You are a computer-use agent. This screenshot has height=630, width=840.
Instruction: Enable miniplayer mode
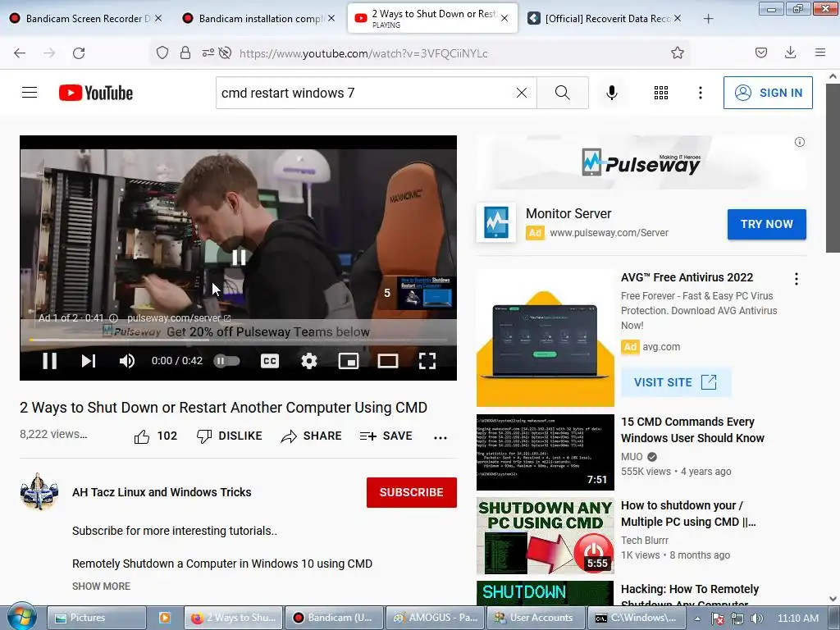click(x=348, y=361)
